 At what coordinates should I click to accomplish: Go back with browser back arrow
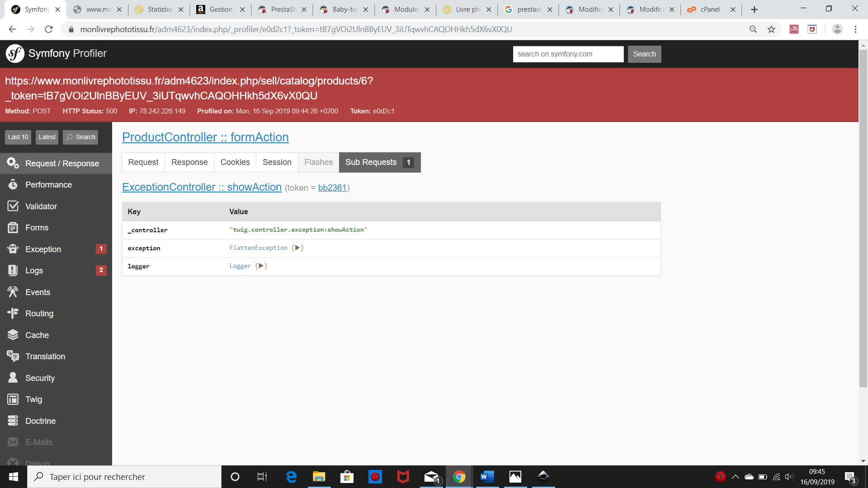pos(12,29)
